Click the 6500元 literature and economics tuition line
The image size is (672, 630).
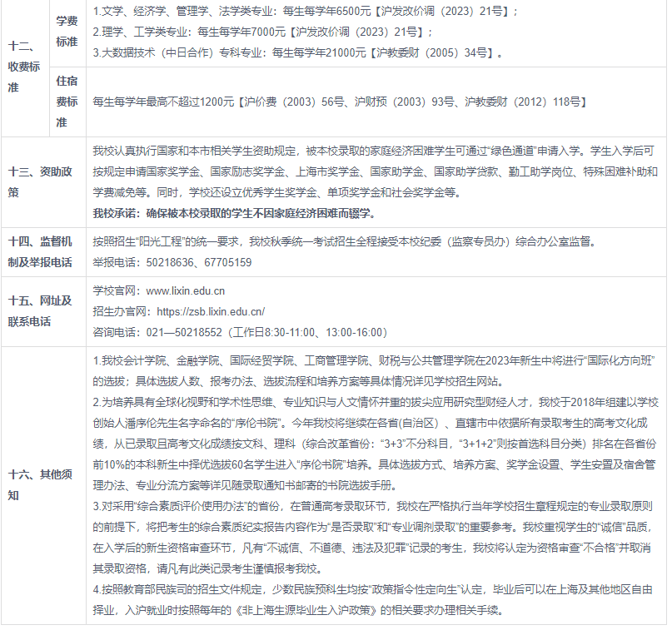(x=305, y=12)
